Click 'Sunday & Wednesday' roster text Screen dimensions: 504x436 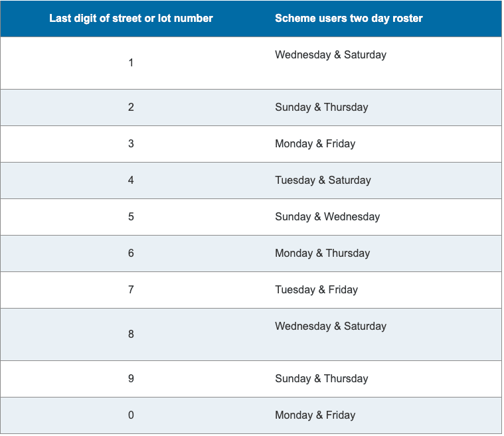(327, 217)
